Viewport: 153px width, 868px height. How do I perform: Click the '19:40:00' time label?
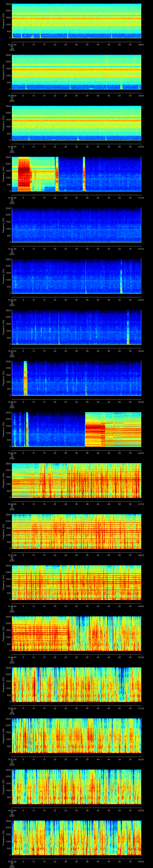12,198
